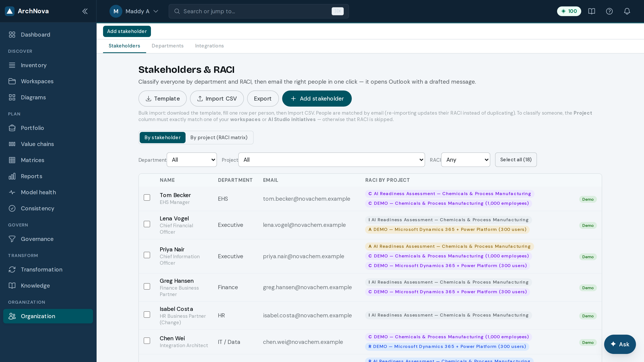The height and width of the screenshot is (362, 644).
Task: Click the Portfolio icon
Action: pos(12,128)
